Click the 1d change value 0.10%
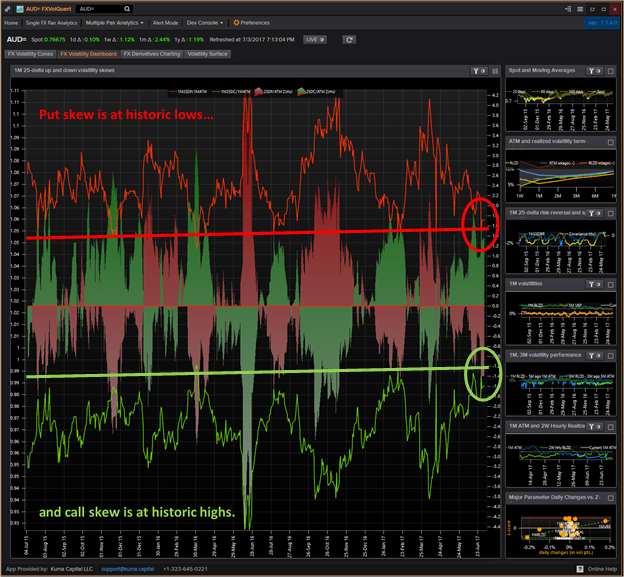This screenshot has width=624, height=577. click(x=92, y=39)
